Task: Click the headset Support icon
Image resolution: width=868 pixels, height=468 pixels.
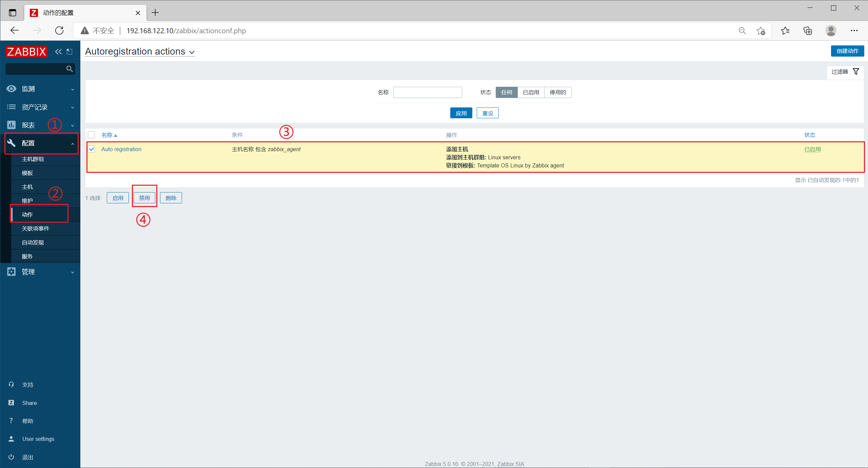Action: click(11, 384)
